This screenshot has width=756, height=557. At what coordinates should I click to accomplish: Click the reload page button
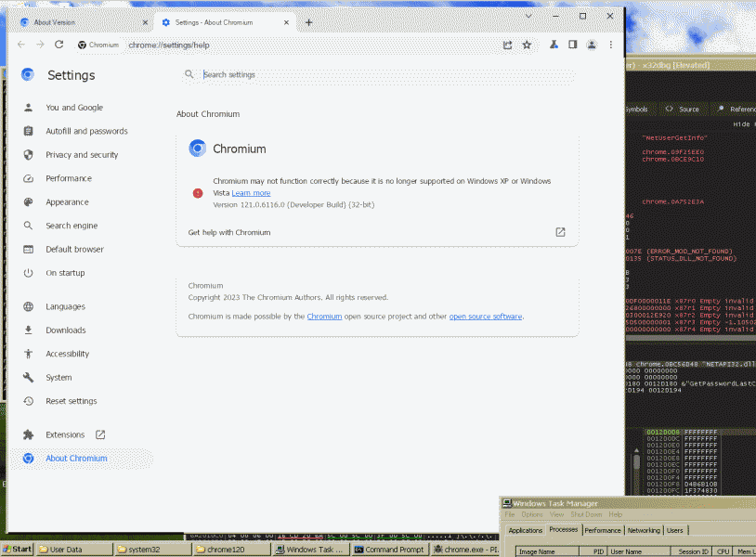pos(59,45)
